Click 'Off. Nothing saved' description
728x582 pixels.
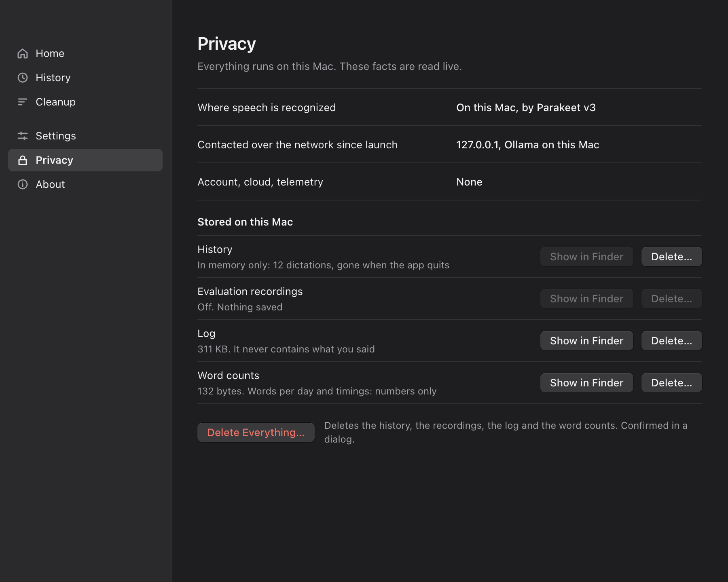(240, 307)
